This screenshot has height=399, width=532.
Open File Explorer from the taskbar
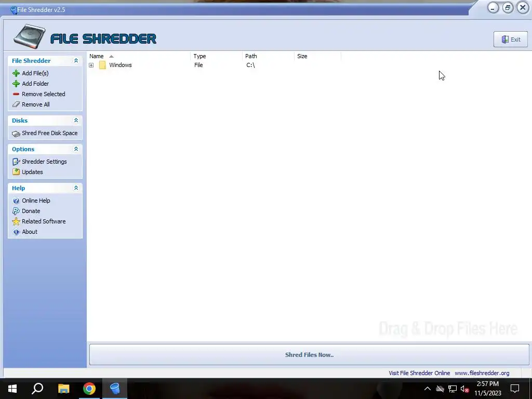(63, 389)
